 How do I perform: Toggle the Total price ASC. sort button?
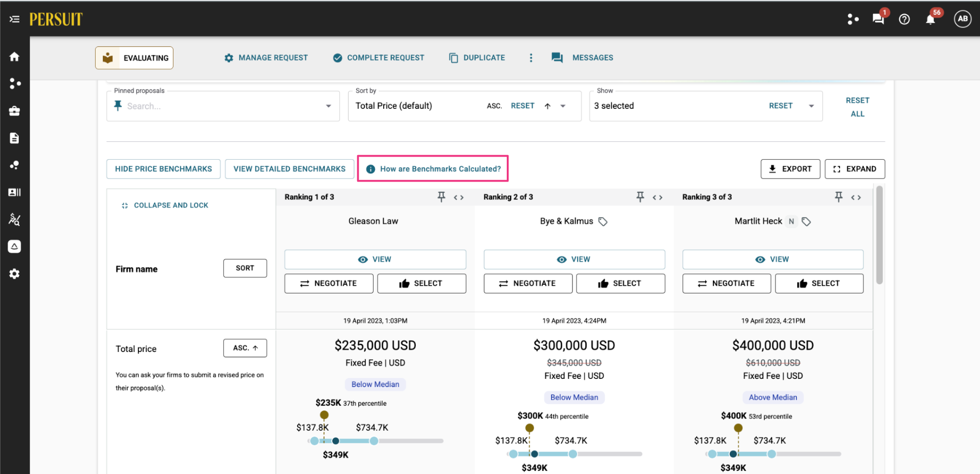(245, 348)
